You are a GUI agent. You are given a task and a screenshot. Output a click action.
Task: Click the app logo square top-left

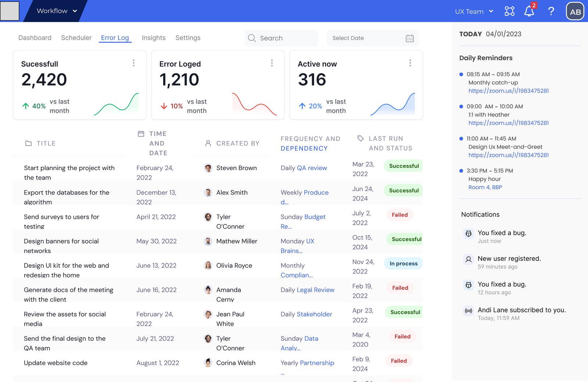point(10,11)
